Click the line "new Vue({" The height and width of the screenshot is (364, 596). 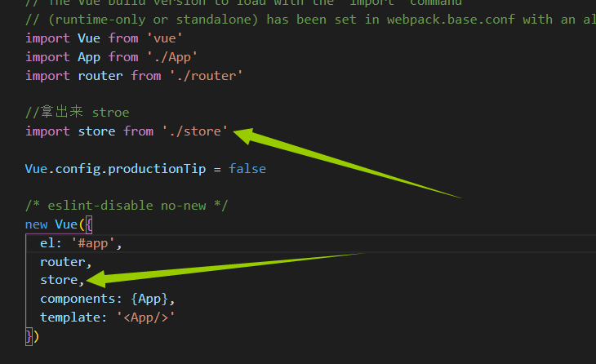pyautogui.click(x=59, y=224)
